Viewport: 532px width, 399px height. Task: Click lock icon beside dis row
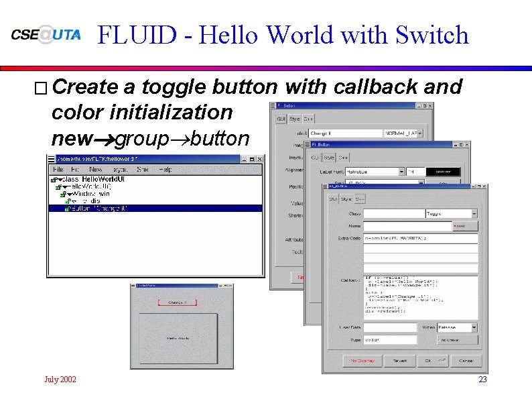click(68, 201)
